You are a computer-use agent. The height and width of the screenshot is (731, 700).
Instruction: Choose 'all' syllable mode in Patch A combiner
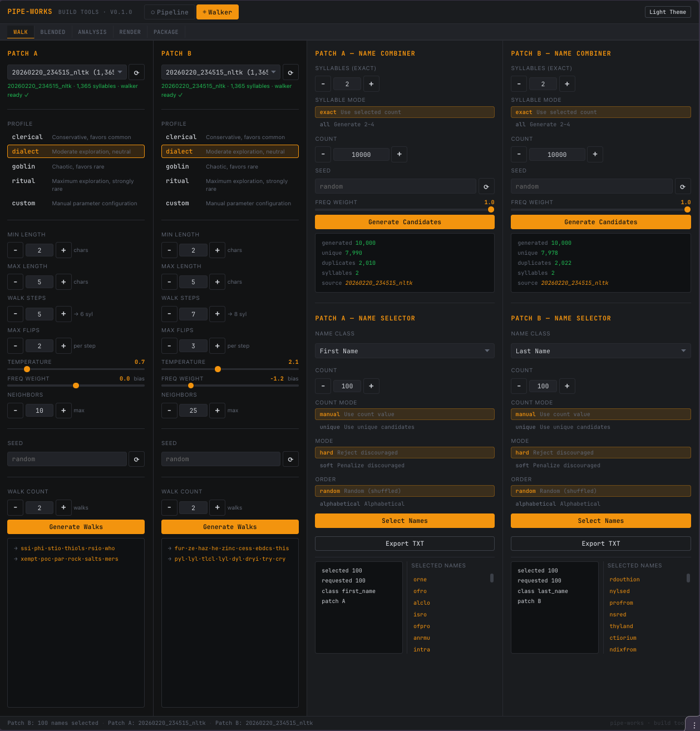pos(405,125)
